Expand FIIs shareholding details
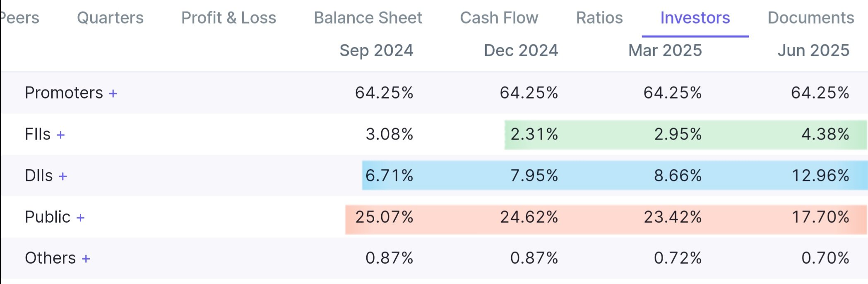The width and height of the screenshot is (868, 284). (x=61, y=135)
